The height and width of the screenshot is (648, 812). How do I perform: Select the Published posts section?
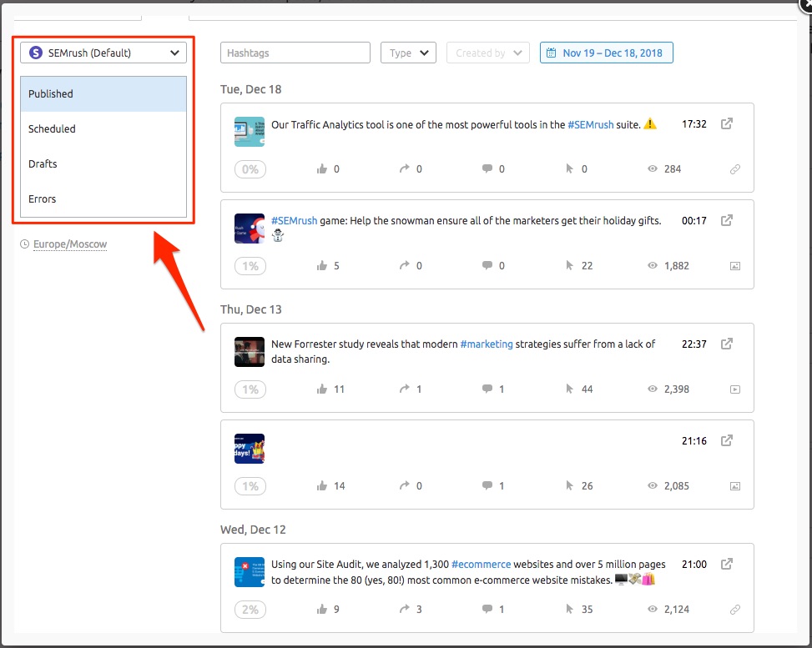click(x=103, y=93)
